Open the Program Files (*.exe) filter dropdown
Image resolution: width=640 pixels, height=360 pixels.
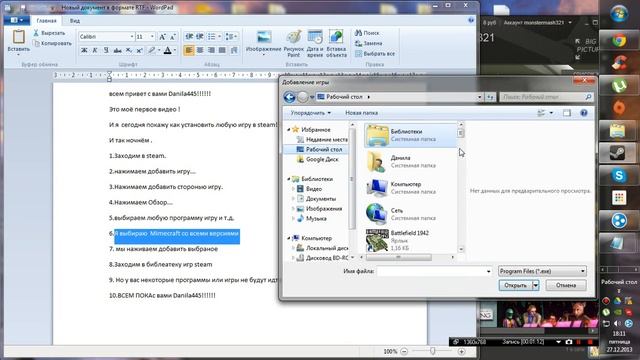[x=542, y=271]
